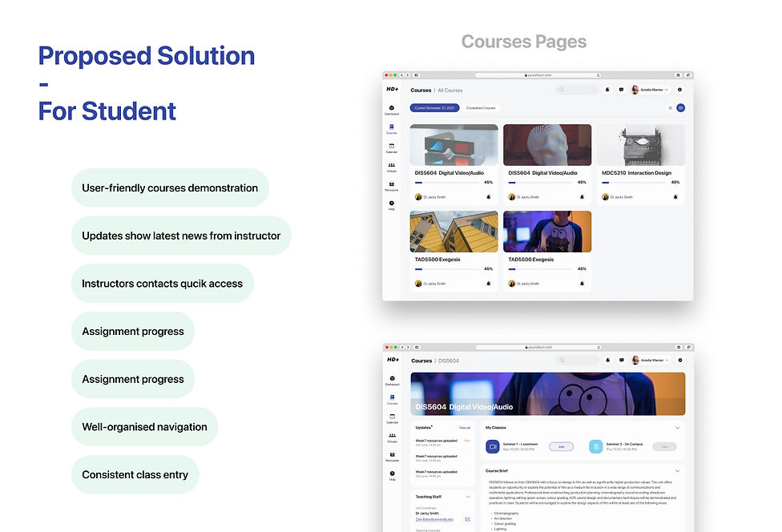Open Amelia Warner dropdown on All Courses page
This screenshot has width=782, height=532.
[651, 90]
